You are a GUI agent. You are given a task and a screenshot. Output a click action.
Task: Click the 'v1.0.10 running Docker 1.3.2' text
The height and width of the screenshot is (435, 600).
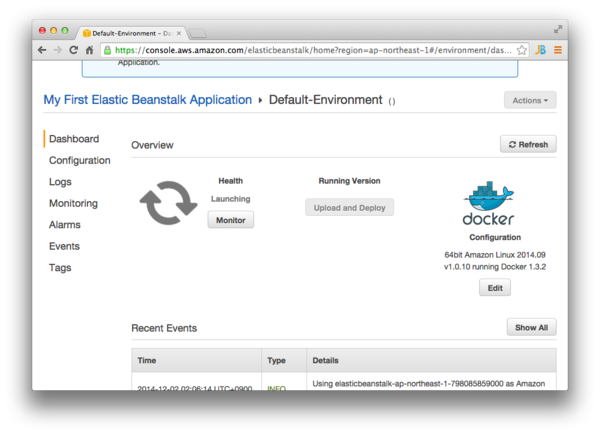[x=495, y=267]
